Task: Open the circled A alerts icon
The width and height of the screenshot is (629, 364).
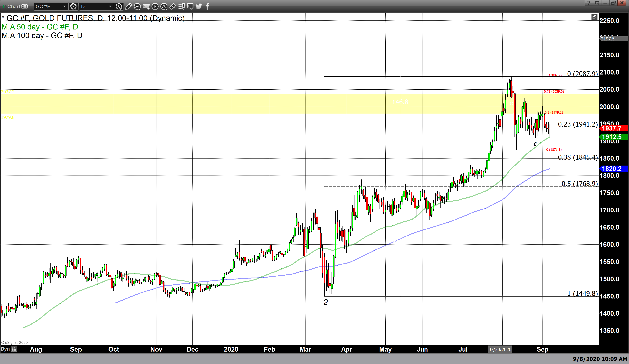Action: tap(164, 7)
